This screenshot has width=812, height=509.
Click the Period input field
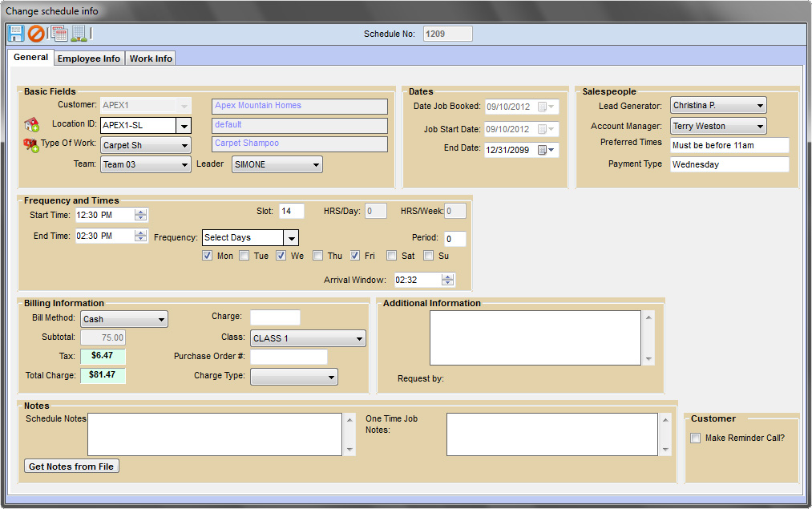pyautogui.click(x=454, y=239)
